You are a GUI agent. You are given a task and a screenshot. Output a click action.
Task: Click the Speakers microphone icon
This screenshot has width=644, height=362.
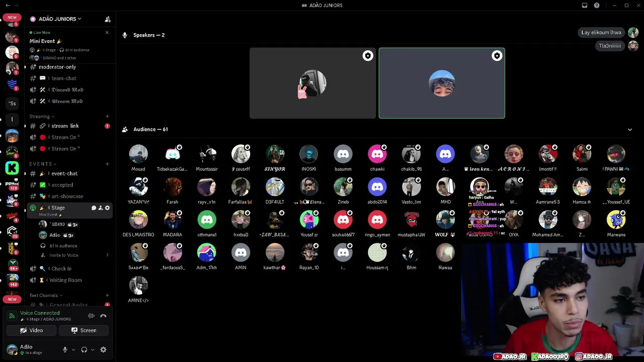(x=125, y=35)
